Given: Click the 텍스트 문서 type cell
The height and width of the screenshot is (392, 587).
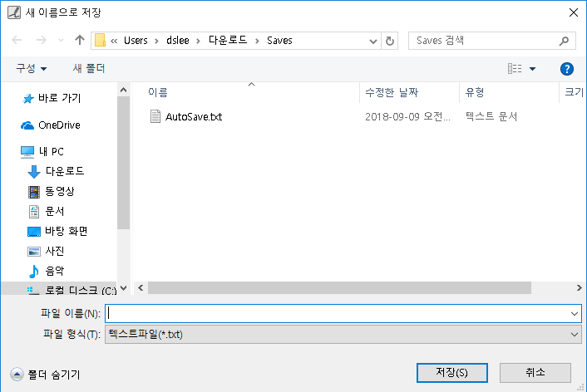Looking at the screenshot, I should pyautogui.click(x=491, y=117).
